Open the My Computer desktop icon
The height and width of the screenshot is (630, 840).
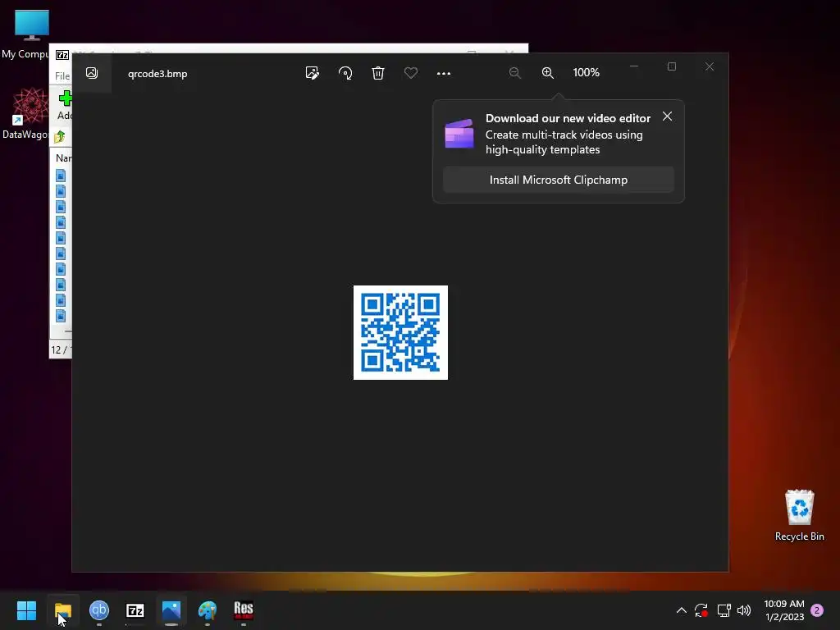[x=31, y=34]
